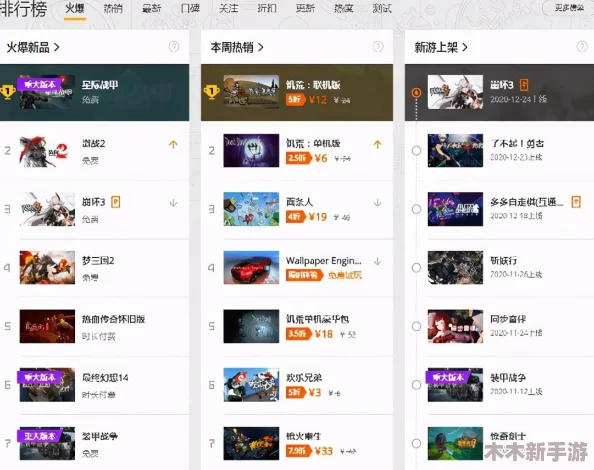Viewport: 594px width, 470px height.
Task: Open the 斩妖行 game thumbnail
Action: tap(455, 267)
